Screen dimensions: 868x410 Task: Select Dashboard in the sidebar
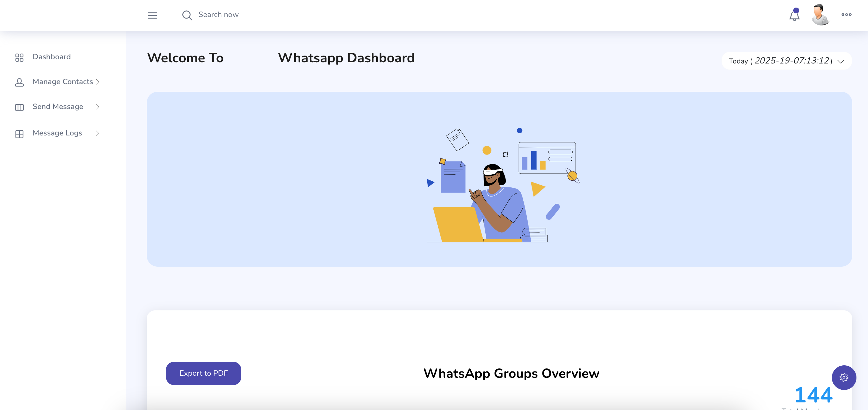(x=52, y=56)
